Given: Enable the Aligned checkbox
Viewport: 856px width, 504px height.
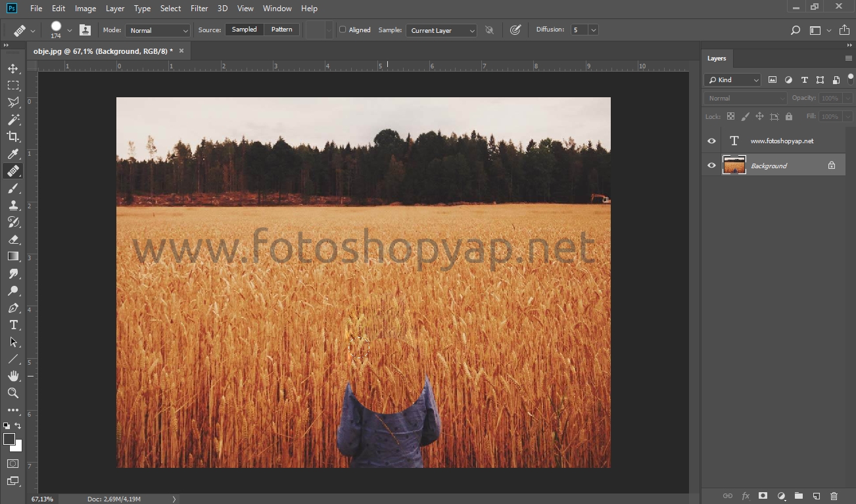Looking at the screenshot, I should (343, 30).
